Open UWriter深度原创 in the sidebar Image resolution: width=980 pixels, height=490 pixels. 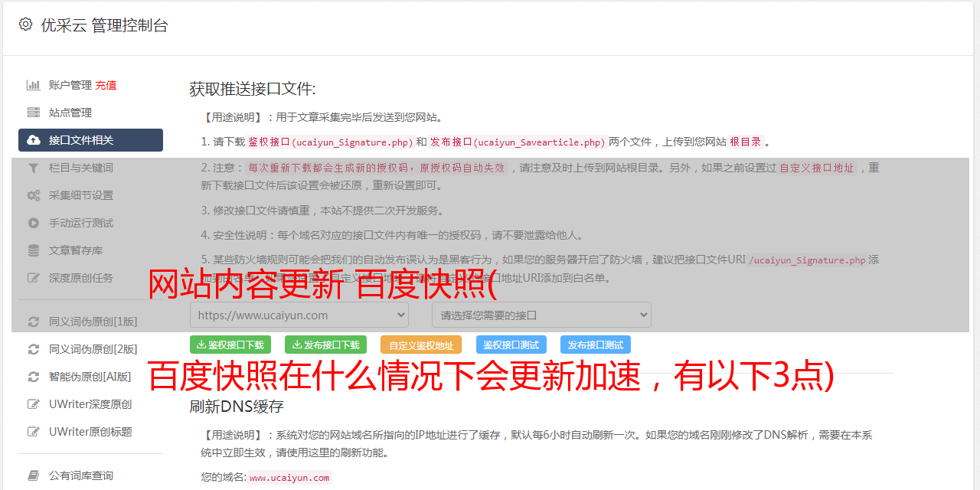pos(90,404)
